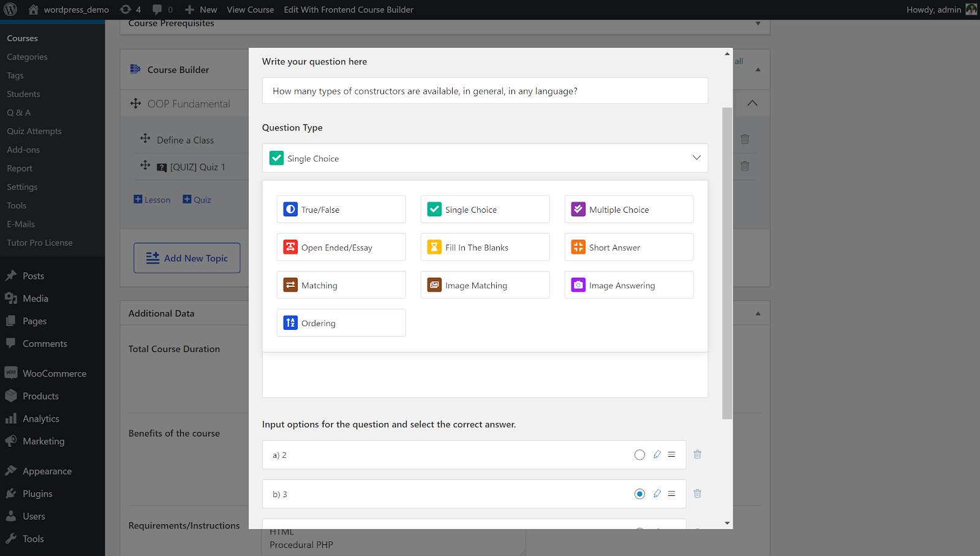Image resolution: width=980 pixels, height=556 pixels.
Task: Mark option b) 3 as correct answer
Action: 639,494
